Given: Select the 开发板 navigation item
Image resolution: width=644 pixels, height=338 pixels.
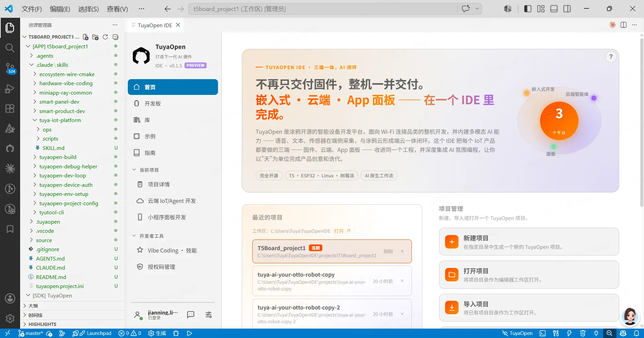Looking at the screenshot, I should point(173,104).
